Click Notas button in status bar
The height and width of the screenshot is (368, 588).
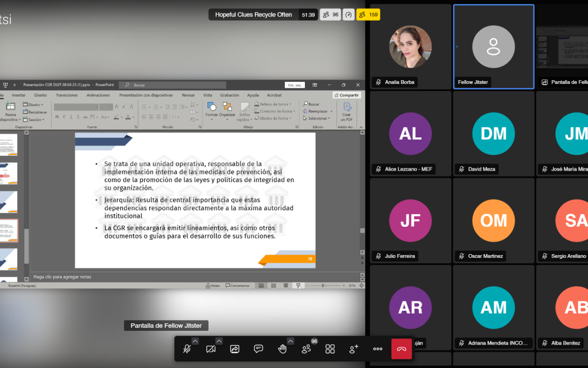213,286
